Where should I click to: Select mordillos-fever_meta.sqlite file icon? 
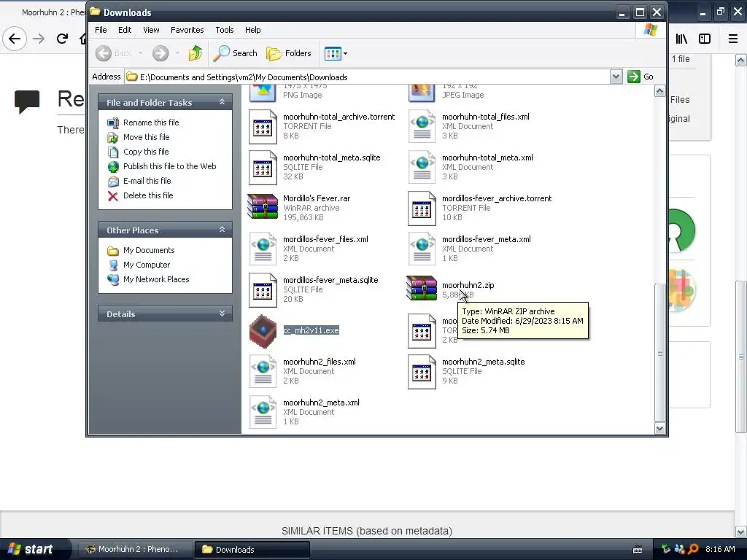tap(263, 290)
